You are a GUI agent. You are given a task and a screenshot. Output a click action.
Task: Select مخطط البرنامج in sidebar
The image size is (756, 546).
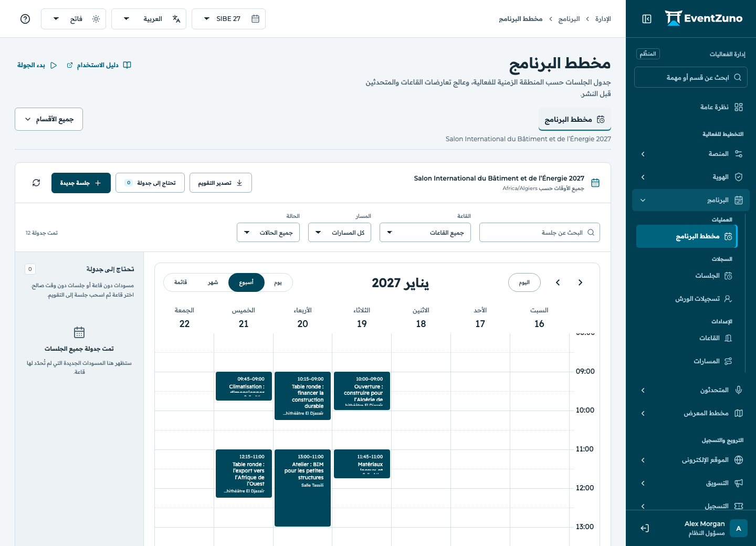(x=687, y=236)
